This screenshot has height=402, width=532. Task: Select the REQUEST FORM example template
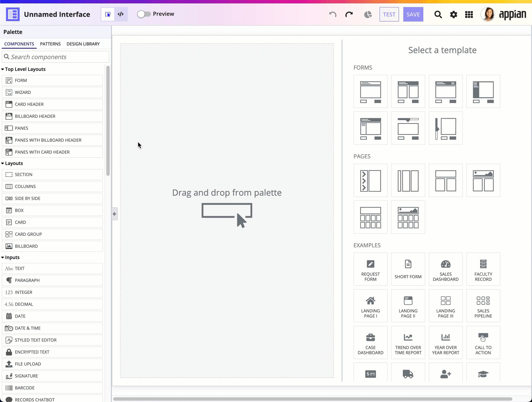tap(370, 269)
